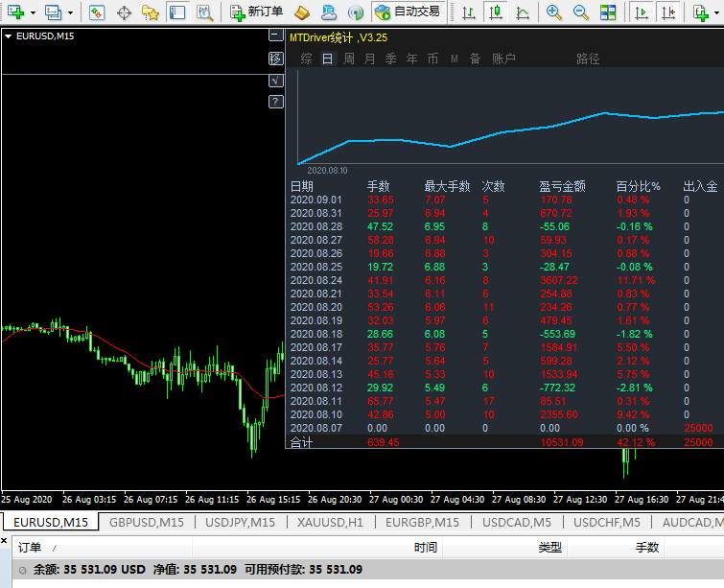This screenshot has width=724, height=588.
Task: Select the 备 tab in MTDriver
Action: (475, 59)
